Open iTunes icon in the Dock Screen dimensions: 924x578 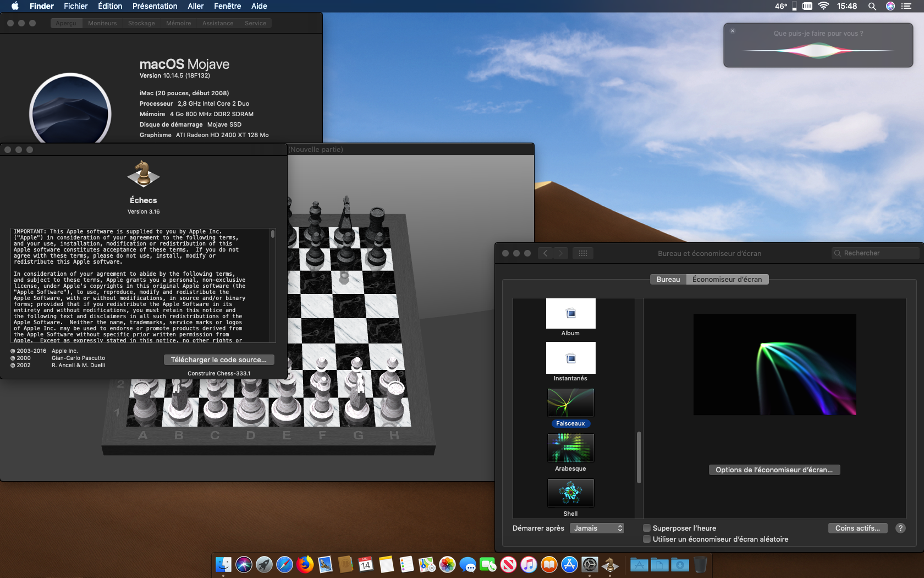pos(529,564)
